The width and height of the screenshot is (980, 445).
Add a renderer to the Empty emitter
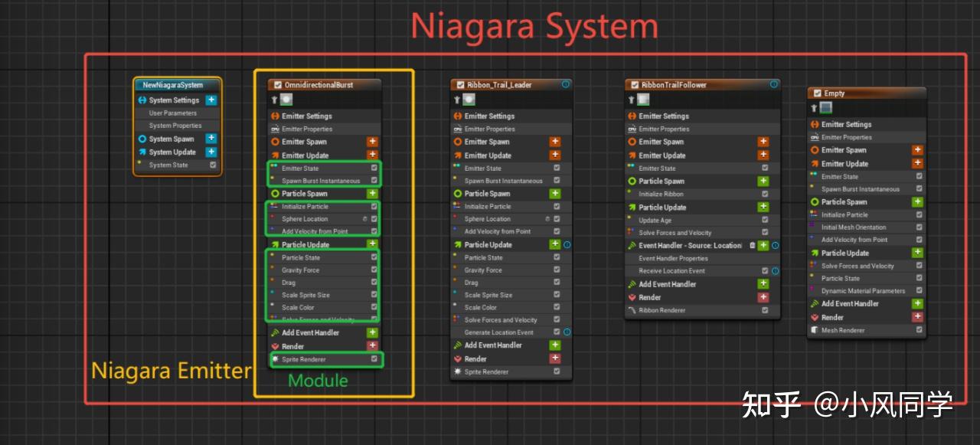917,317
